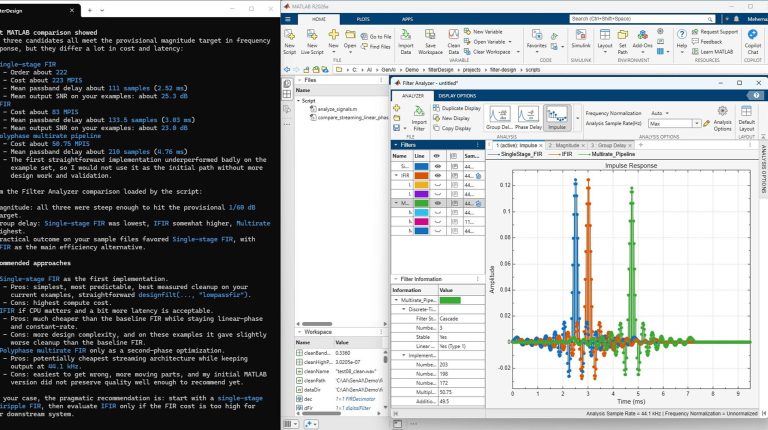
Task: Click New Script in MATLAB toolstrip
Action: click(289, 41)
